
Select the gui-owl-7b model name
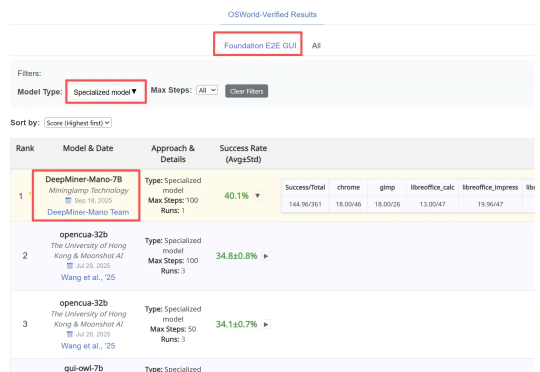click(84, 368)
